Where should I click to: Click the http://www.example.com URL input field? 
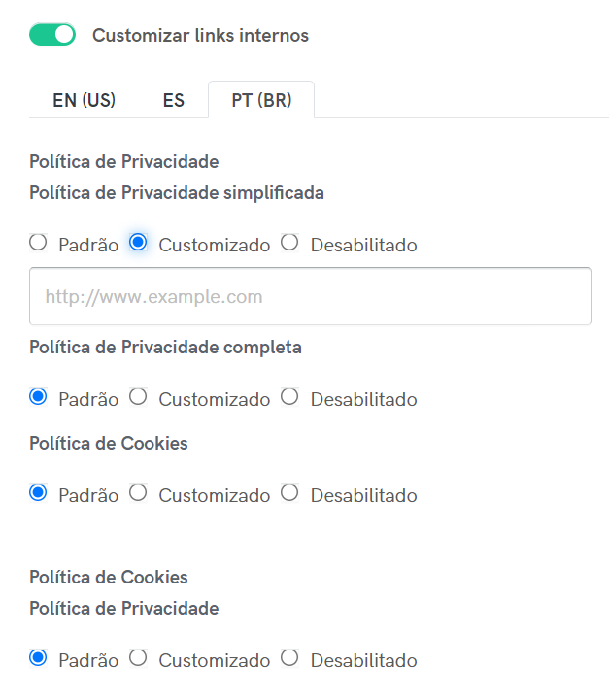[x=310, y=296]
